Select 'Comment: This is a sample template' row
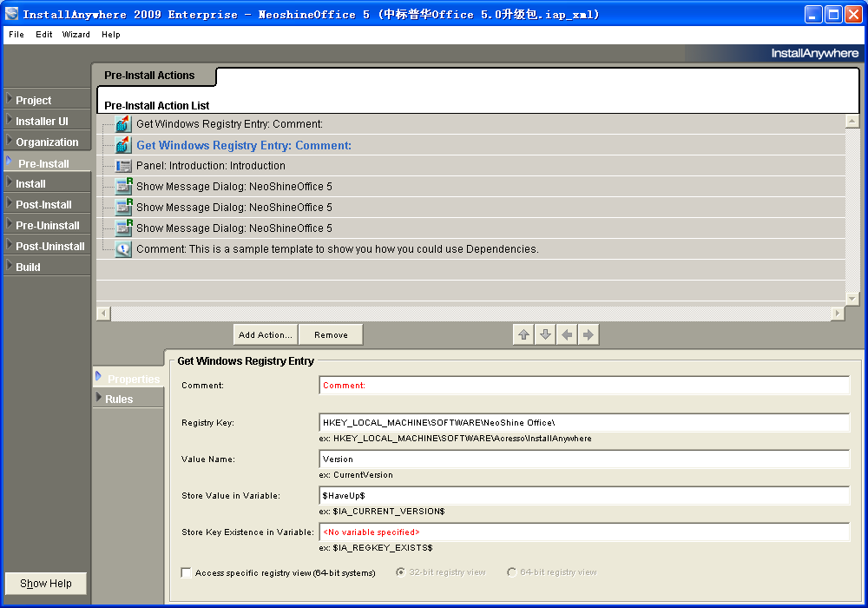 tap(470, 249)
